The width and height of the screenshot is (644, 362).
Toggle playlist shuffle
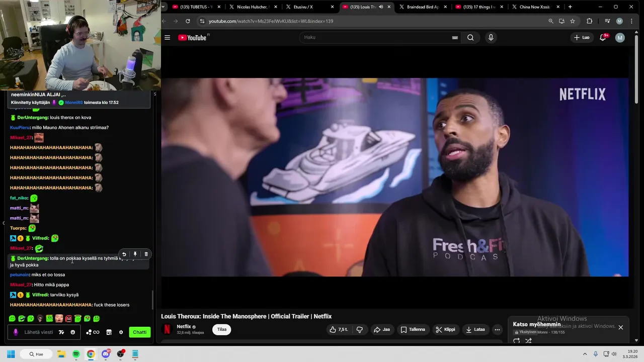coord(528,340)
